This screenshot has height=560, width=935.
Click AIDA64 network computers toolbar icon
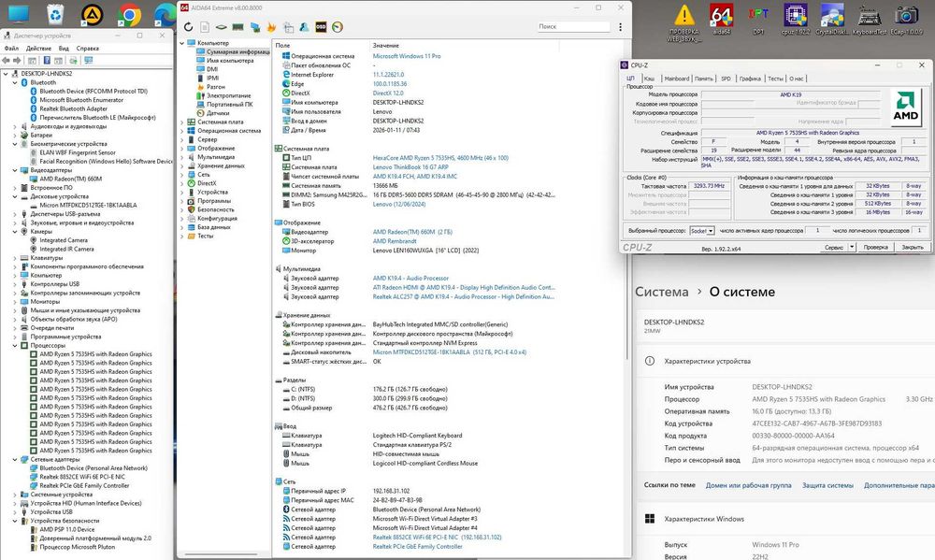coord(255,27)
